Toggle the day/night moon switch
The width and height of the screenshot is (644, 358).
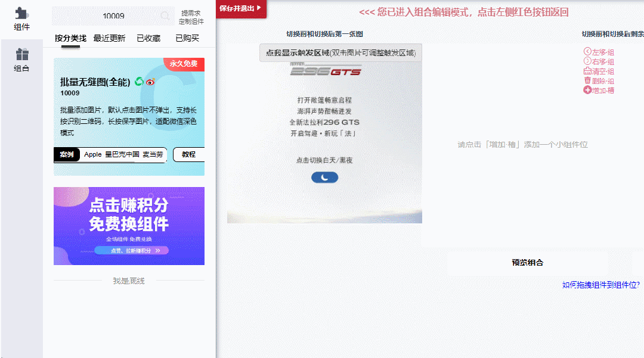pyautogui.click(x=324, y=177)
